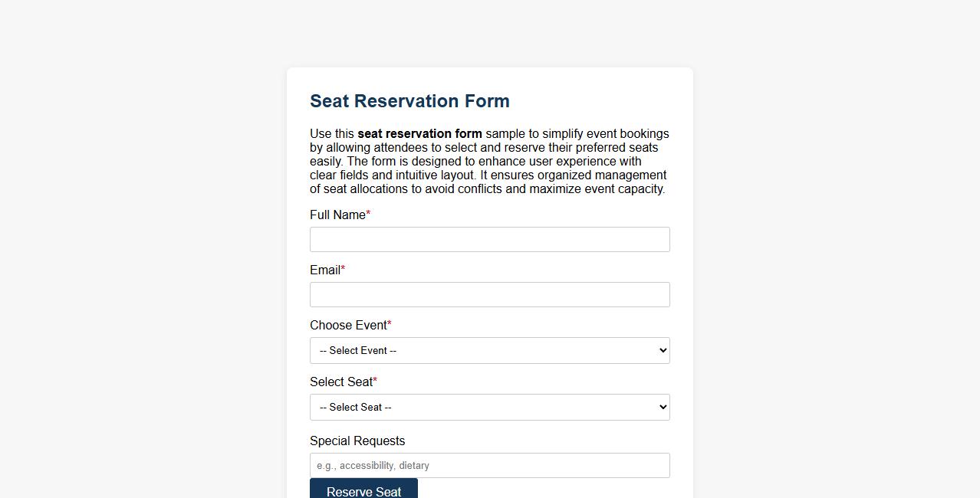Click the bold 'seat reservation form' phrase
The height and width of the screenshot is (498, 980).
419,133
